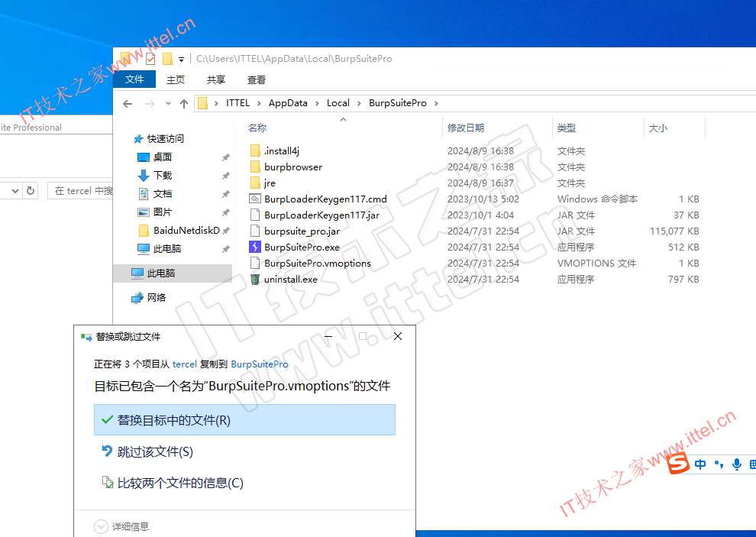Viewport: 756px width, 537px height.
Task: Go back with the Explorer back arrow
Action: (x=128, y=103)
